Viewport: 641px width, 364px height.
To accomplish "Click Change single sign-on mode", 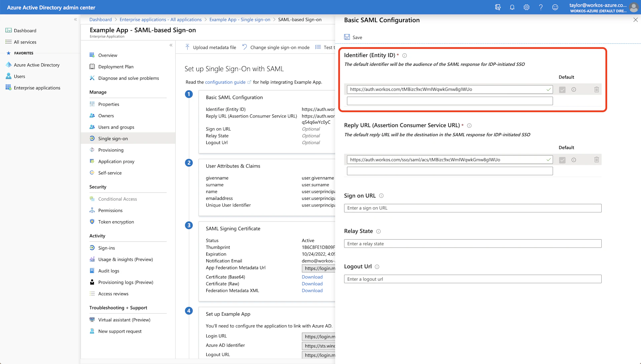I will click(x=276, y=47).
